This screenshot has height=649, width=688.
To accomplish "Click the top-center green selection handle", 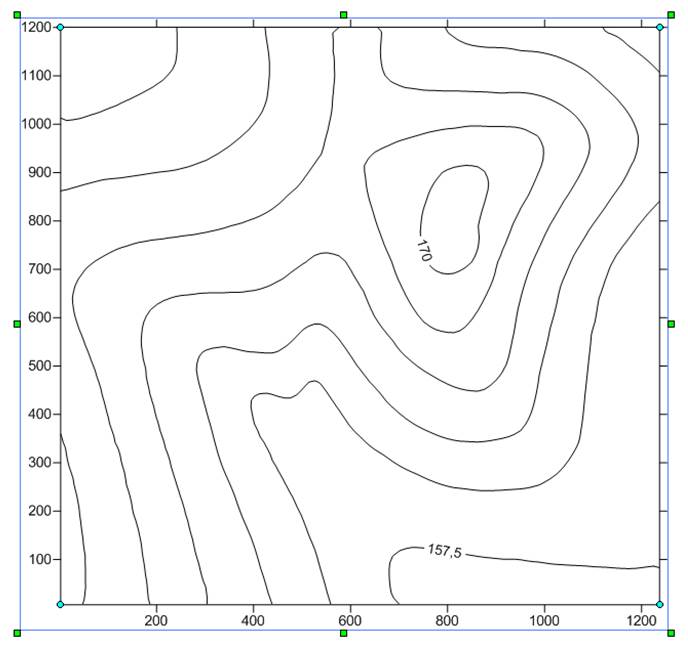I will pos(344,15).
